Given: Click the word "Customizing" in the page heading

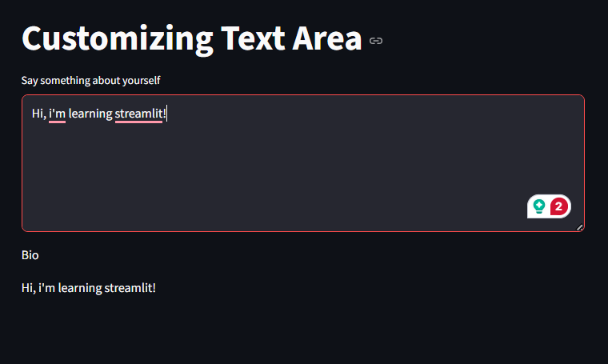Looking at the screenshot, I should (x=118, y=38).
